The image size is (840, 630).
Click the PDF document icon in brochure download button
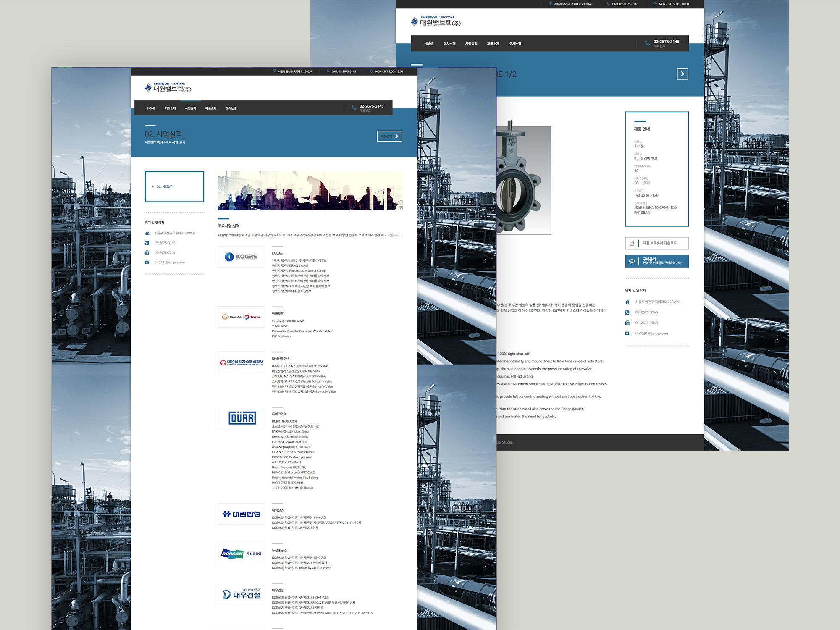click(x=632, y=243)
